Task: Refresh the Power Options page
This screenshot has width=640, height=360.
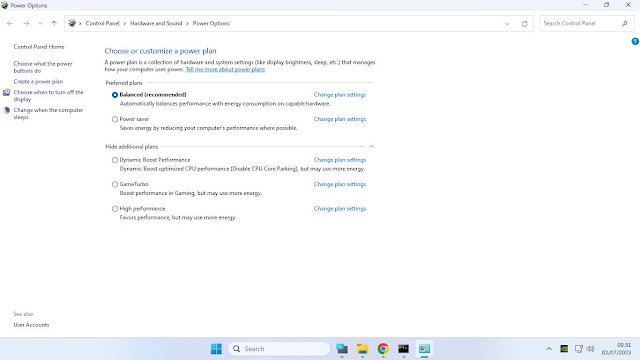Action: point(524,24)
